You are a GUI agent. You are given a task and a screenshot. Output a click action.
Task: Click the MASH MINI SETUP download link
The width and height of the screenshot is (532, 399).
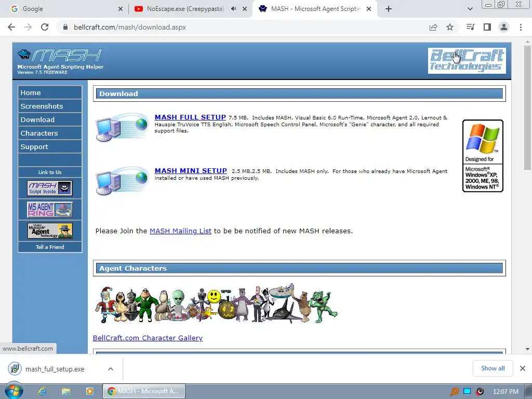(x=191, y=170)
